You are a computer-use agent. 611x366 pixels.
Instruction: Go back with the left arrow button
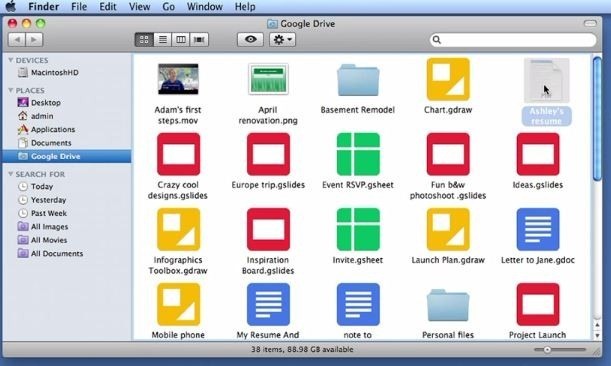(x=17, y=39)
